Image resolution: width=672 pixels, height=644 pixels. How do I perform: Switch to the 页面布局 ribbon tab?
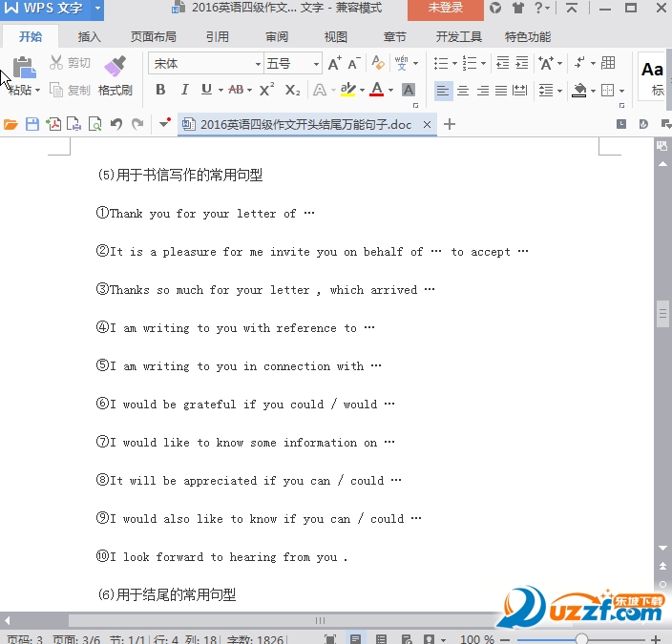pos(154,37)
